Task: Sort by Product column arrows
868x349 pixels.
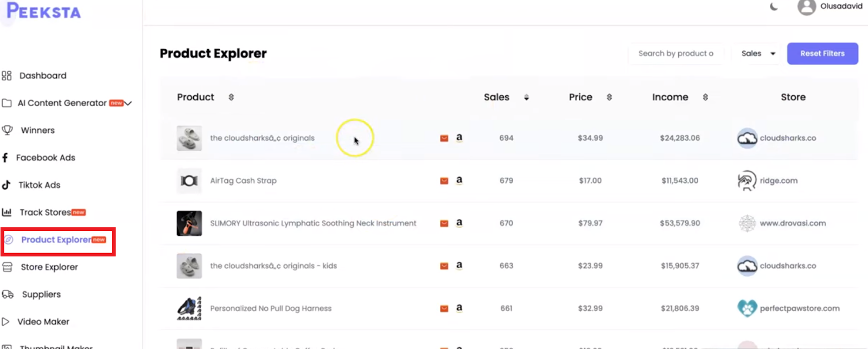Action: tap(231, 97)
